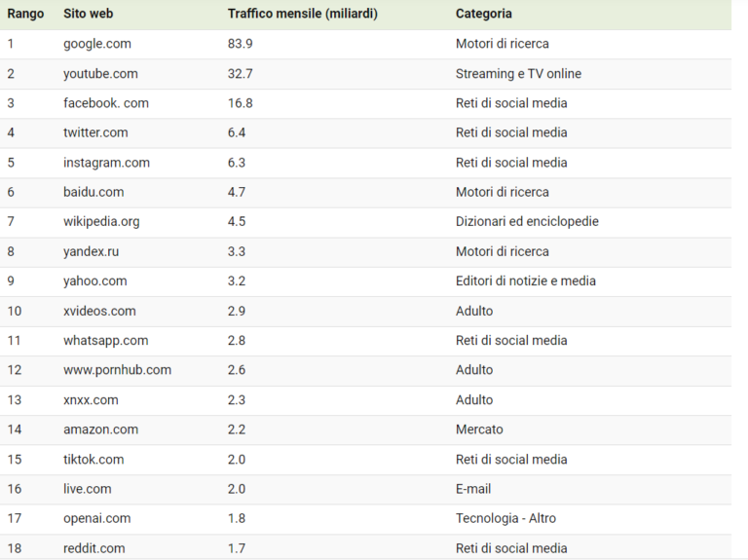748x560 pixels.
Task: Select the Traffico mensile (miliardi) header
Action: coord(303,14)
